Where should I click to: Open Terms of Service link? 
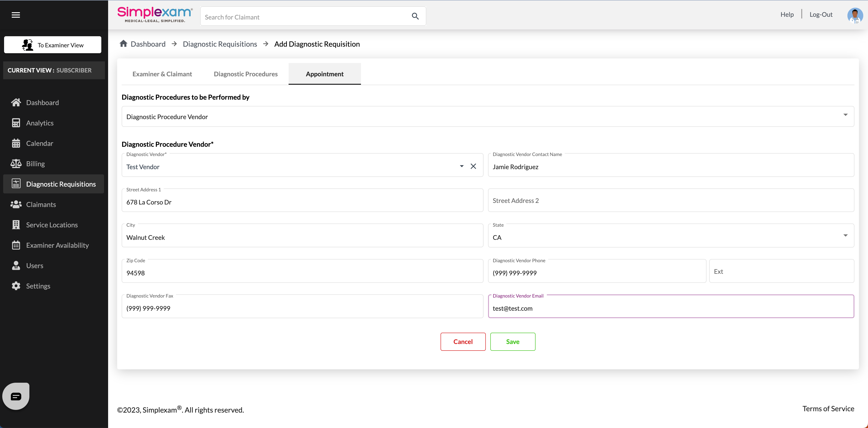coord(828,409)
